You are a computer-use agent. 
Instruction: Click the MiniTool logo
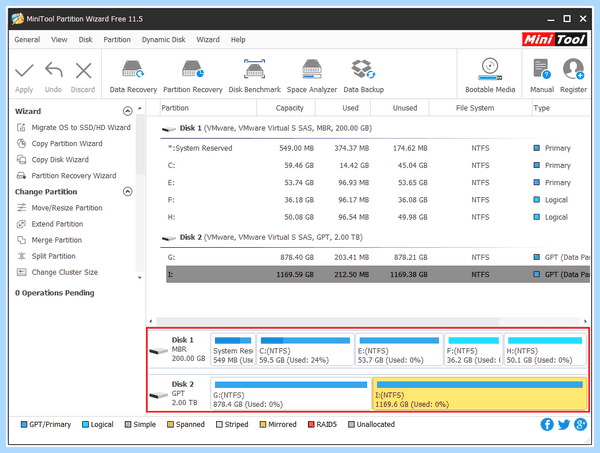tap(554, 39)
